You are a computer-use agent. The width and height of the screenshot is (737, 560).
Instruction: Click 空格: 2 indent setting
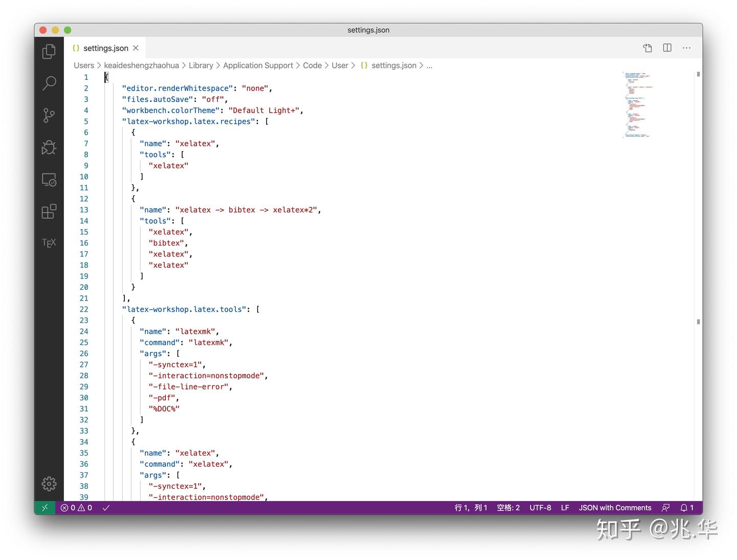[x=508, y=507]
